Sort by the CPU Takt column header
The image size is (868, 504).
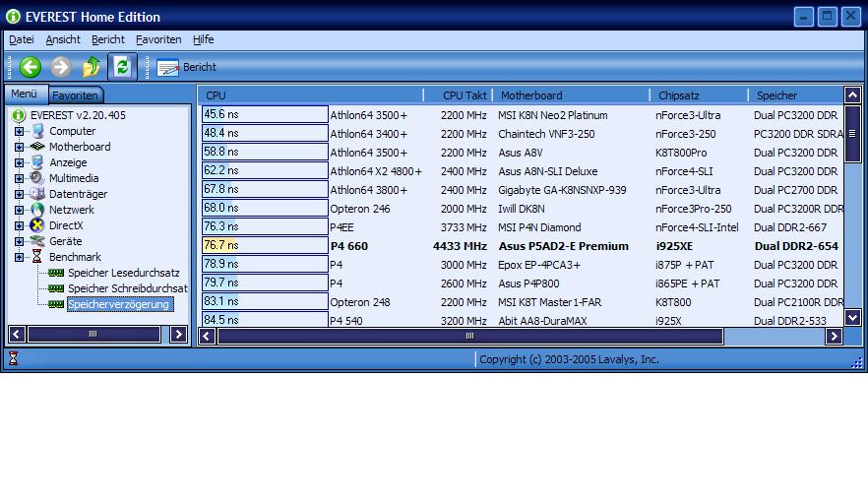click(x=459, y=95)
